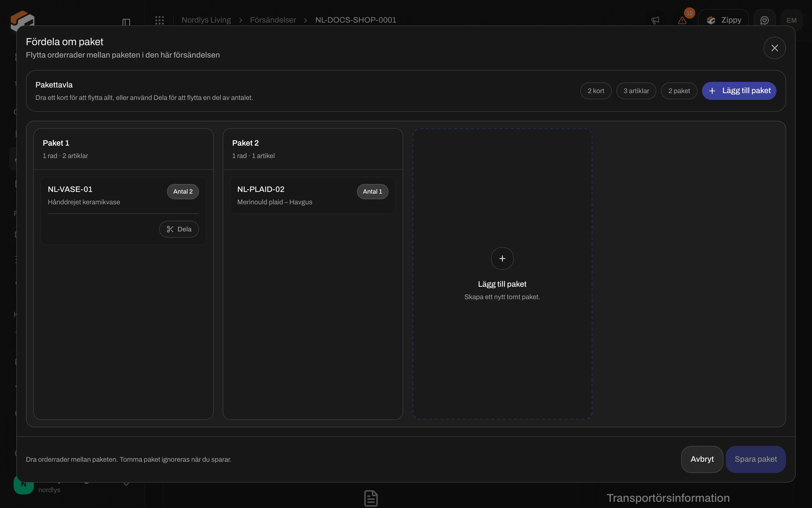Click the Antal 1 badge
Screen dimensions: 812x508
point(372,192)
